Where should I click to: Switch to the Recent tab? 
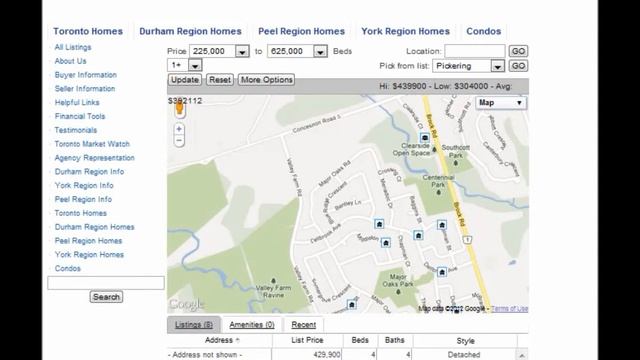coord(304,325)
